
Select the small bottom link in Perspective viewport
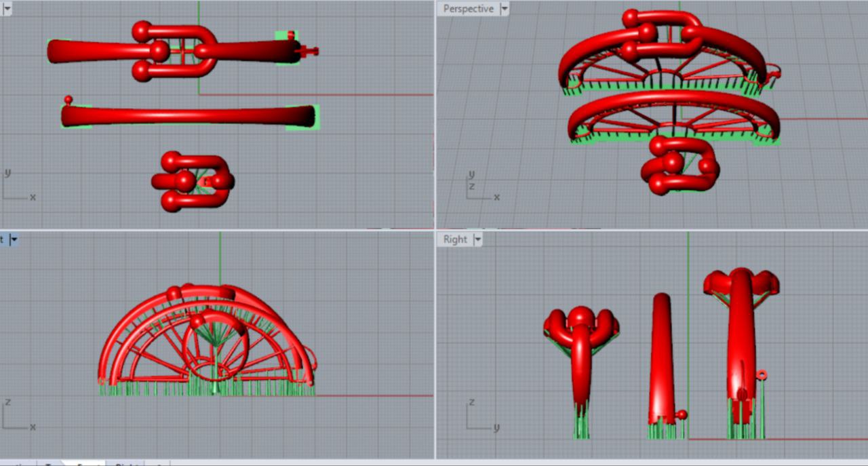point(678,166)
